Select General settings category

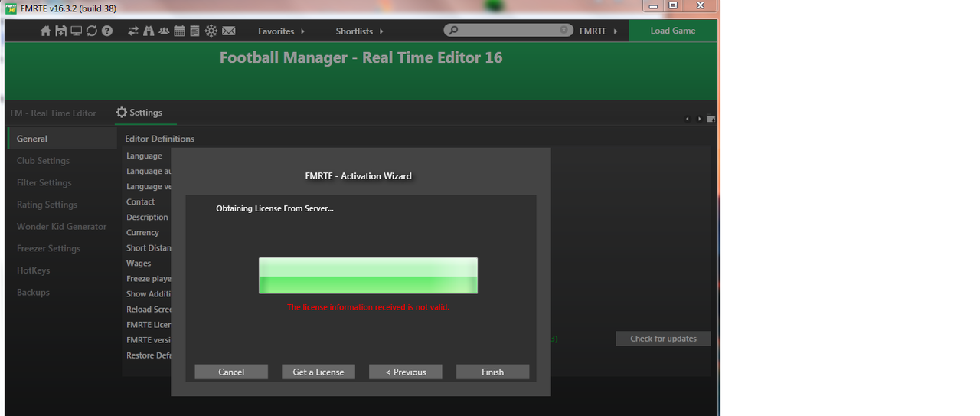62,139
